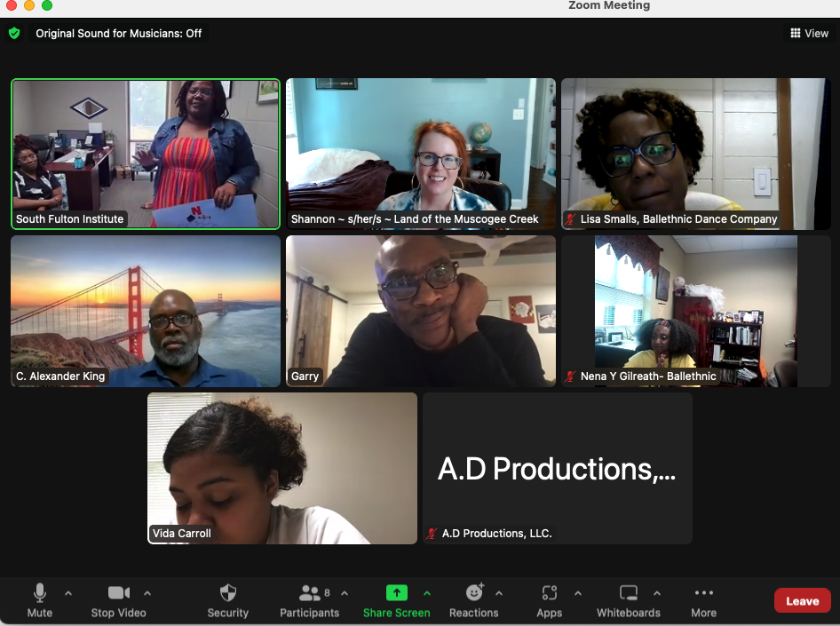Click the View grid icon

796,33
